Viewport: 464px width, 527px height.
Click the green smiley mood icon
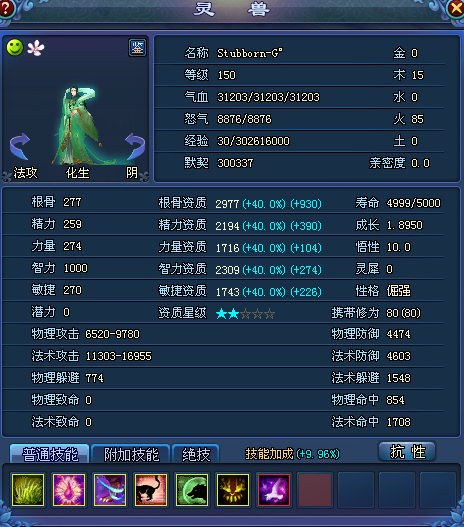point(15,47)
